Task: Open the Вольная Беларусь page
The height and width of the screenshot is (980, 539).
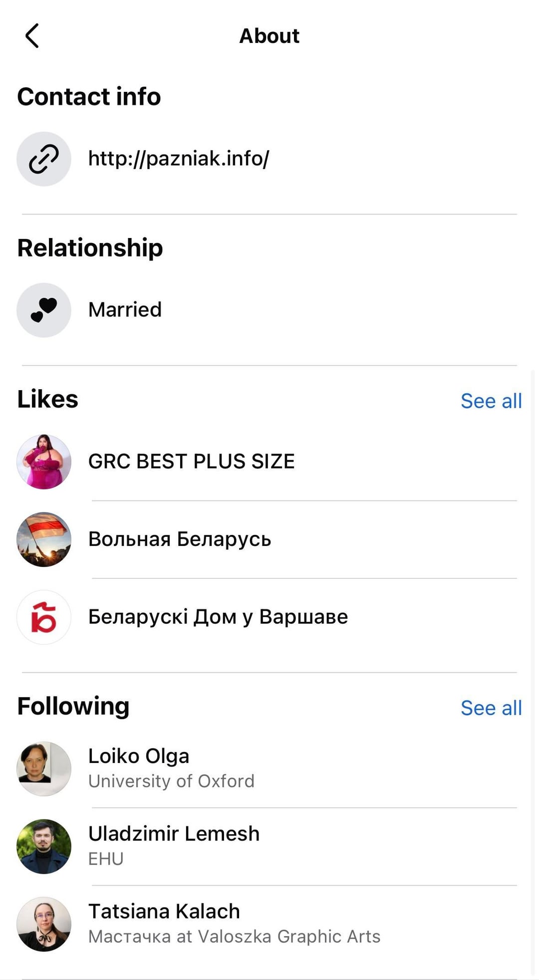Action: [x=180, y=539]
